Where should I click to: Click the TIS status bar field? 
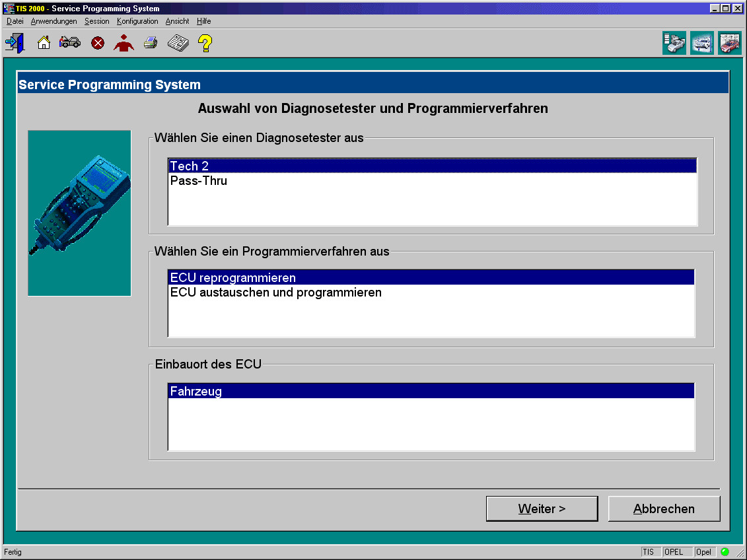[x=651, y=552]
